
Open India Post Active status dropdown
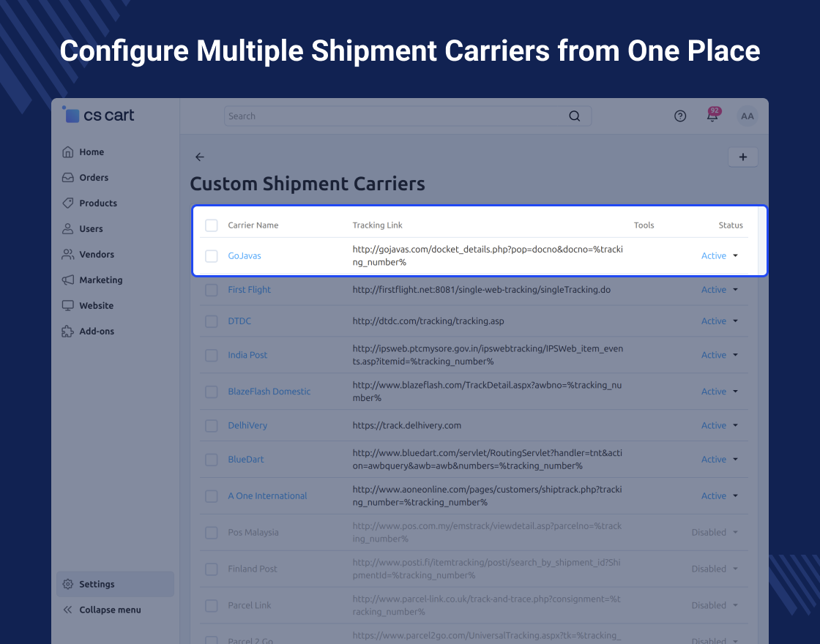720,355
